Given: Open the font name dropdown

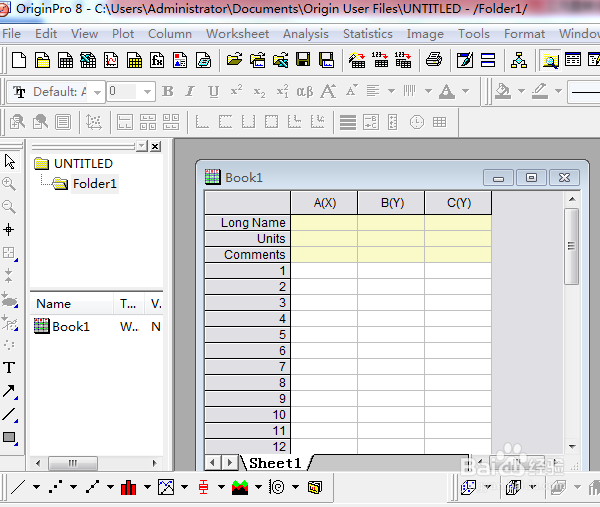Looking at the screenshot, I should 97,92.
